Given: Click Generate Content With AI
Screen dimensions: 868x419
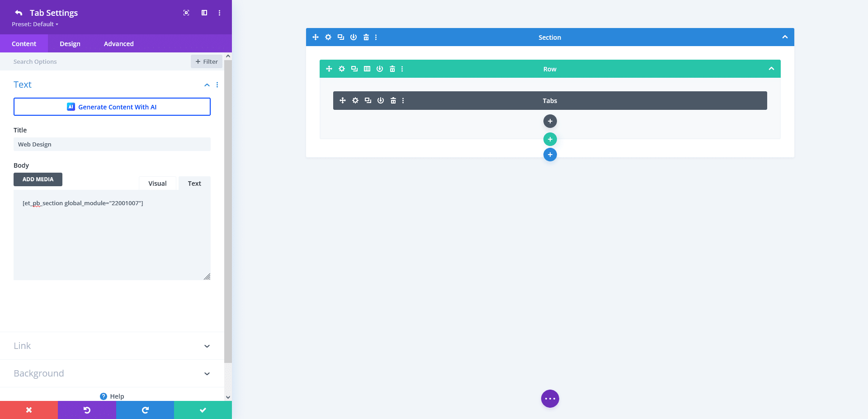Looking at the screenshot, I should pos(112,107).
